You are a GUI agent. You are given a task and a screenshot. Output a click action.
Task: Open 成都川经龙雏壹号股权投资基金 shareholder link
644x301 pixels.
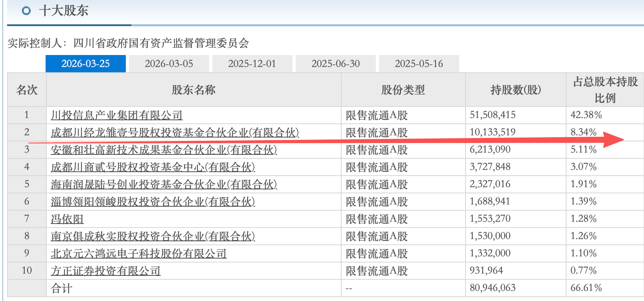[x=175, y=132]
